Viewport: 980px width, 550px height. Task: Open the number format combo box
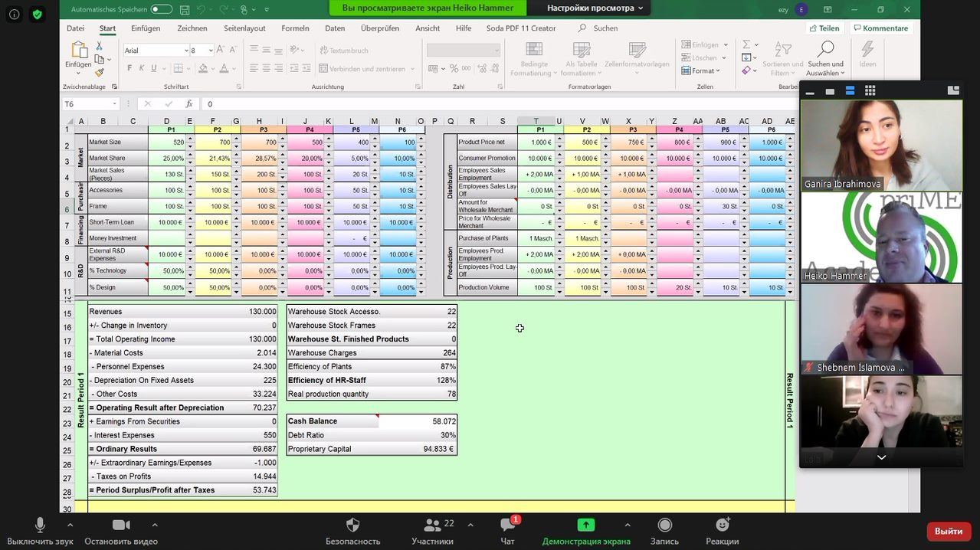[x=464, y=51]
